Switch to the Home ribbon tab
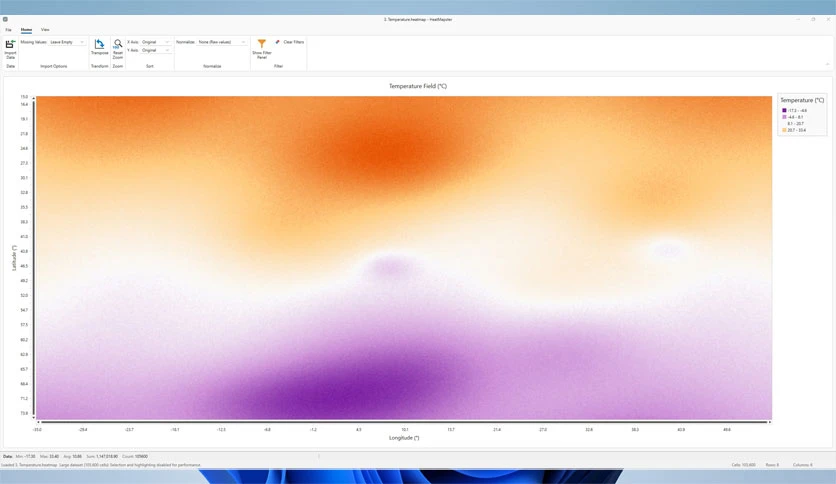The height and width of the screenshot is (484, 836). (26, 30)
